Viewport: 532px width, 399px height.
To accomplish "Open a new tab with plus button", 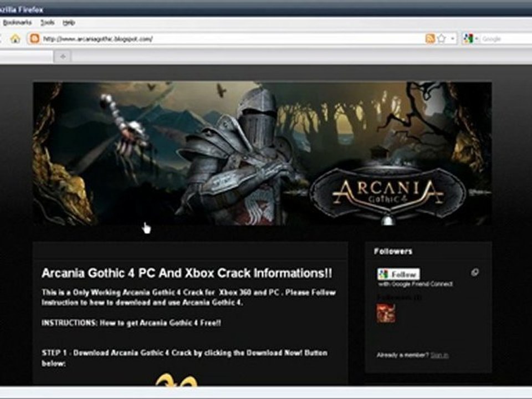I will 63,57.
